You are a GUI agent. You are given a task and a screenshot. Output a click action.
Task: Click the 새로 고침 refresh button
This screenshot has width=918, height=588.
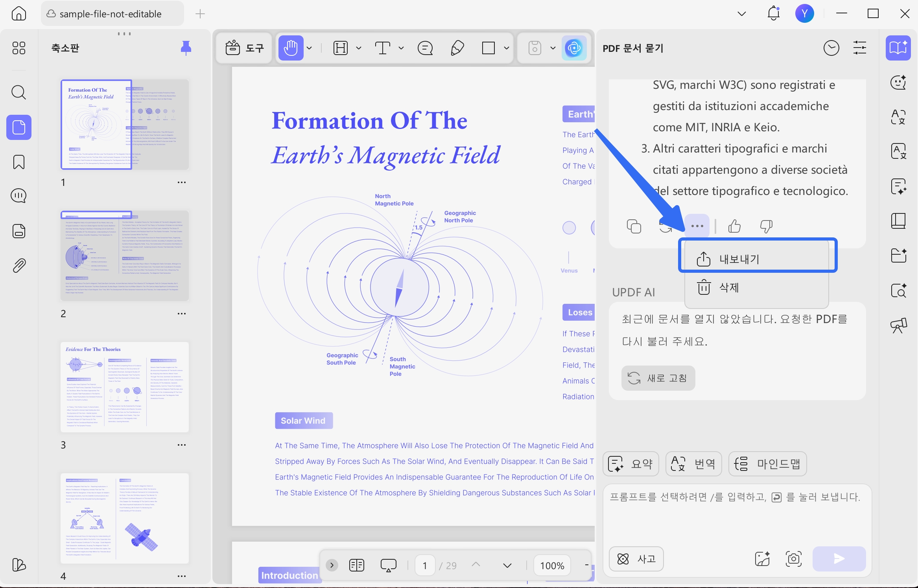[x=658, y=378]
